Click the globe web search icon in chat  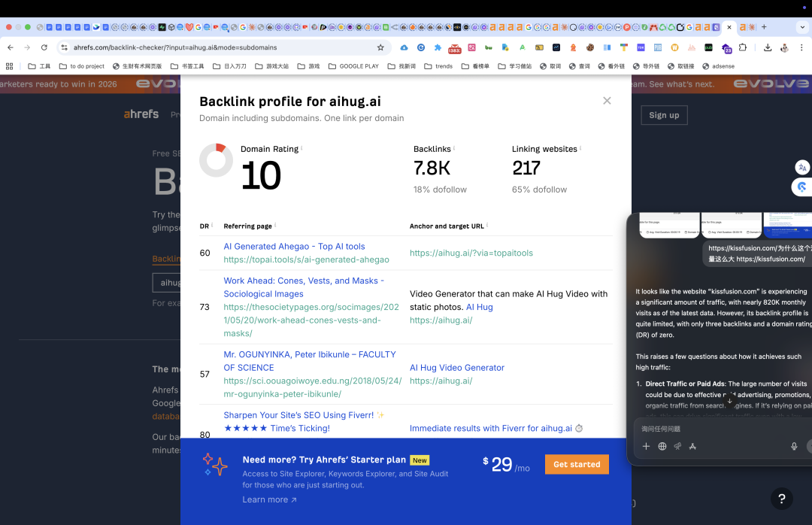[662, 446]
